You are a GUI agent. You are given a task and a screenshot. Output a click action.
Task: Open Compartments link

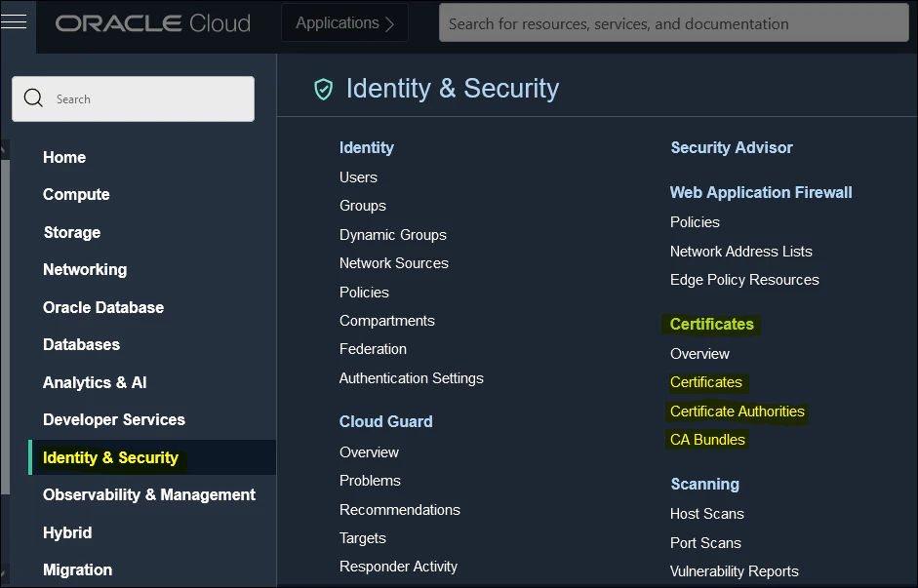click(x=387, y=321)
